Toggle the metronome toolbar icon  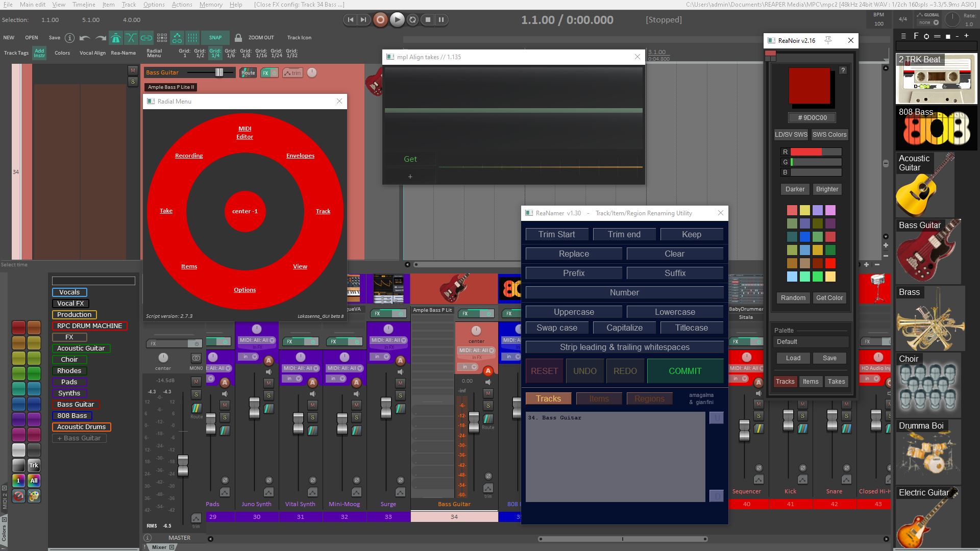116,38
